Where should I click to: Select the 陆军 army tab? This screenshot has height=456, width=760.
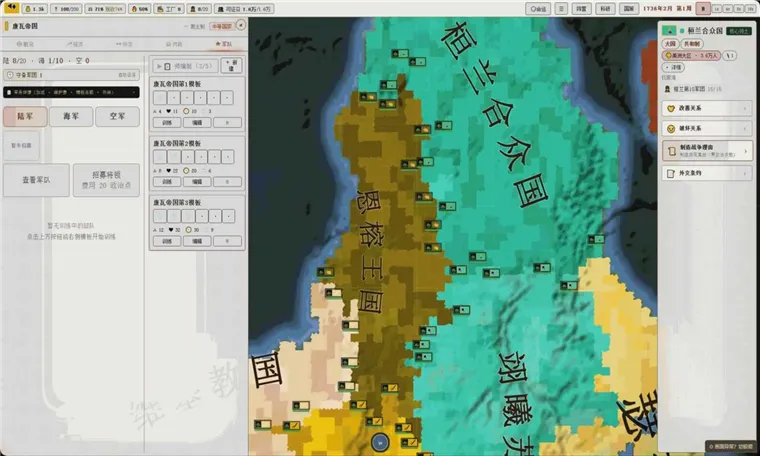pos(25,116)
